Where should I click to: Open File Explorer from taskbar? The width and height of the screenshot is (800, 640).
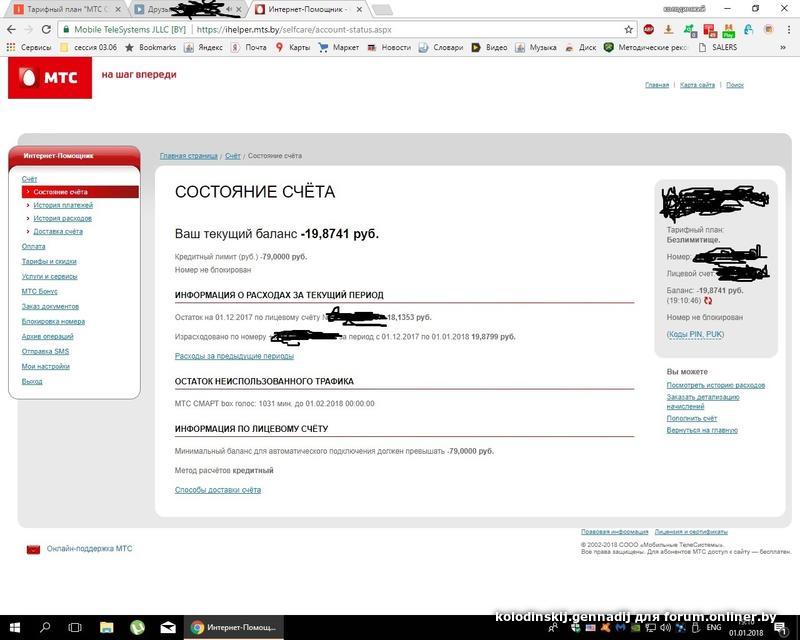coord(106,628)
